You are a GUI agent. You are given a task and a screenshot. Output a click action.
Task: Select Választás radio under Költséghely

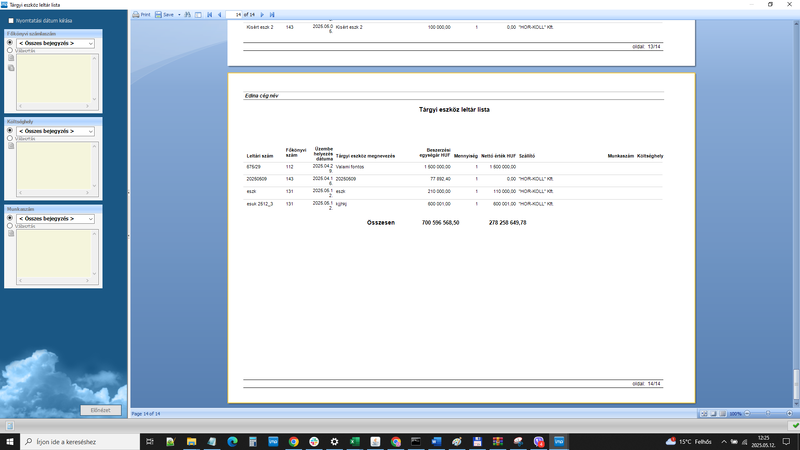click(x=10, y=138)
